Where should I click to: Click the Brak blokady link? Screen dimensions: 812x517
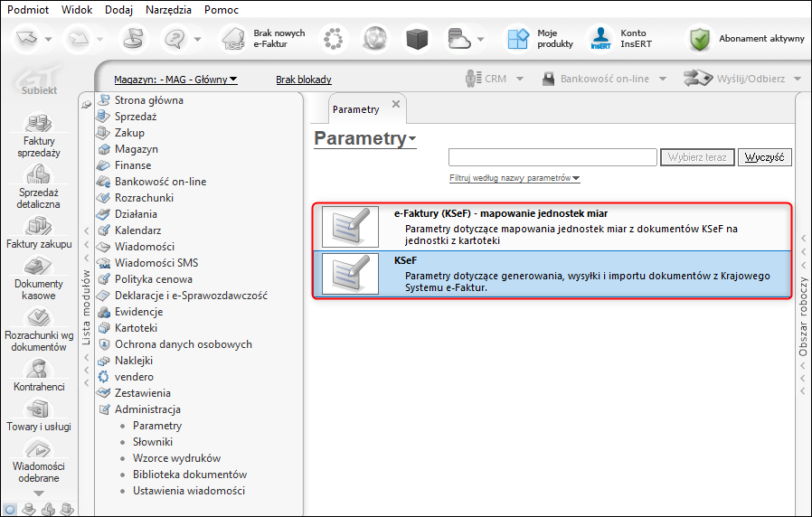pyautogui.click(x=304, y=80)
